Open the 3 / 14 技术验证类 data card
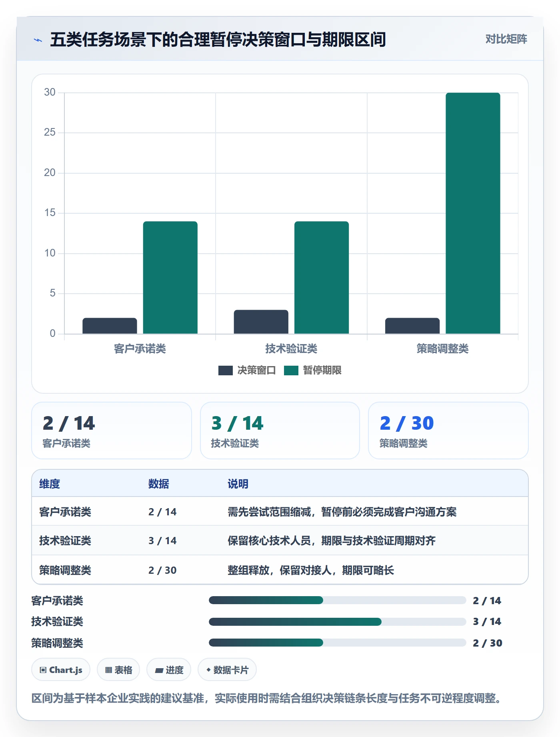 280,431
